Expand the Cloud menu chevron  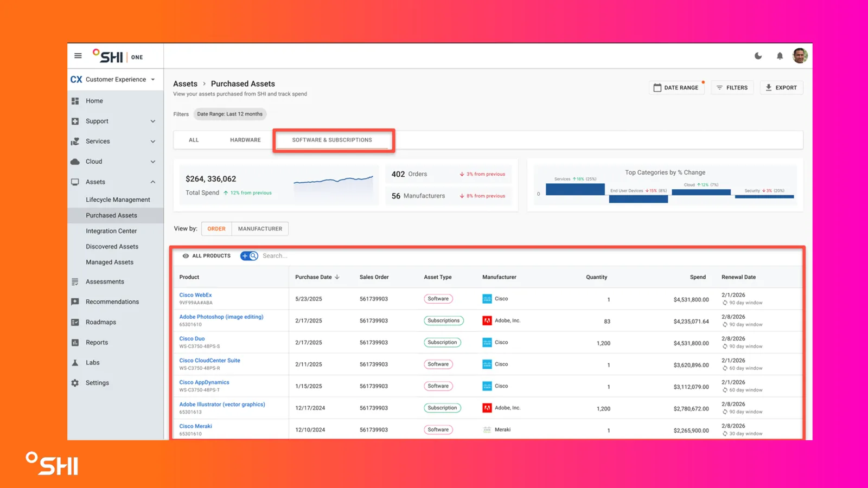click(x=153, y=162)
